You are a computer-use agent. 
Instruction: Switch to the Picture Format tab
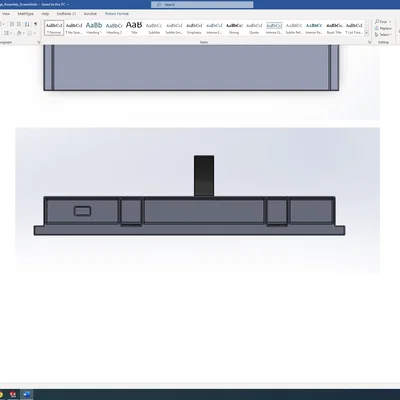tap(117, 14)
